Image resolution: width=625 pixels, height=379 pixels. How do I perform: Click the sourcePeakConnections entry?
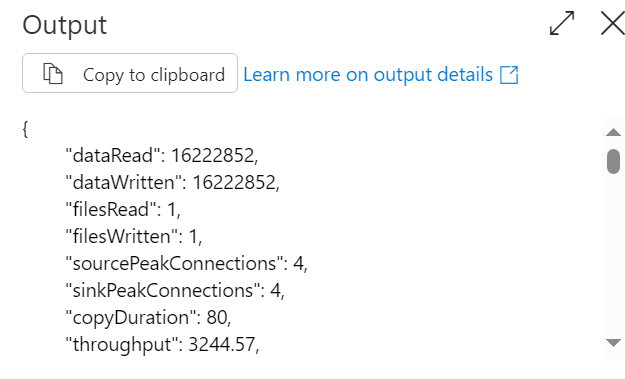187,264
